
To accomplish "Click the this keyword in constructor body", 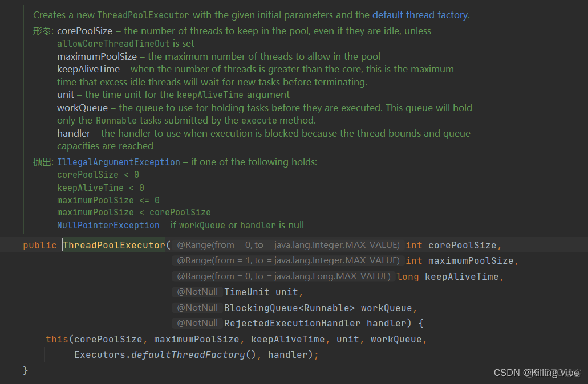I will 57,340.
